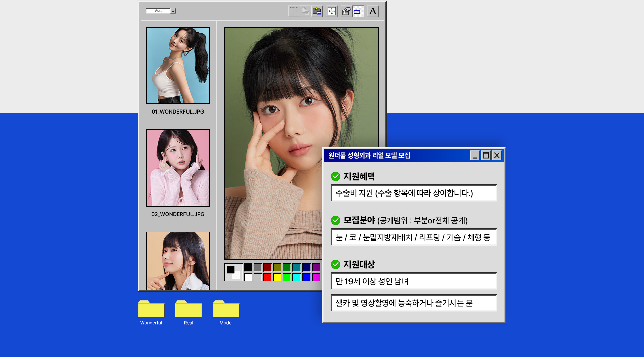Click the green check beside 지원혜택
The image size is (644, 357).
pyautogui.click(x=335, y=176)
